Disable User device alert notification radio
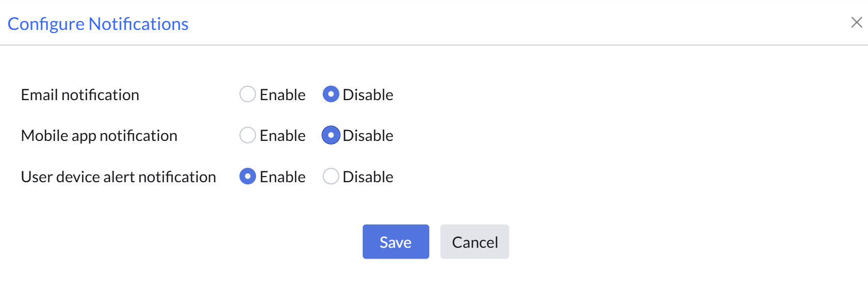 [331, 177]
